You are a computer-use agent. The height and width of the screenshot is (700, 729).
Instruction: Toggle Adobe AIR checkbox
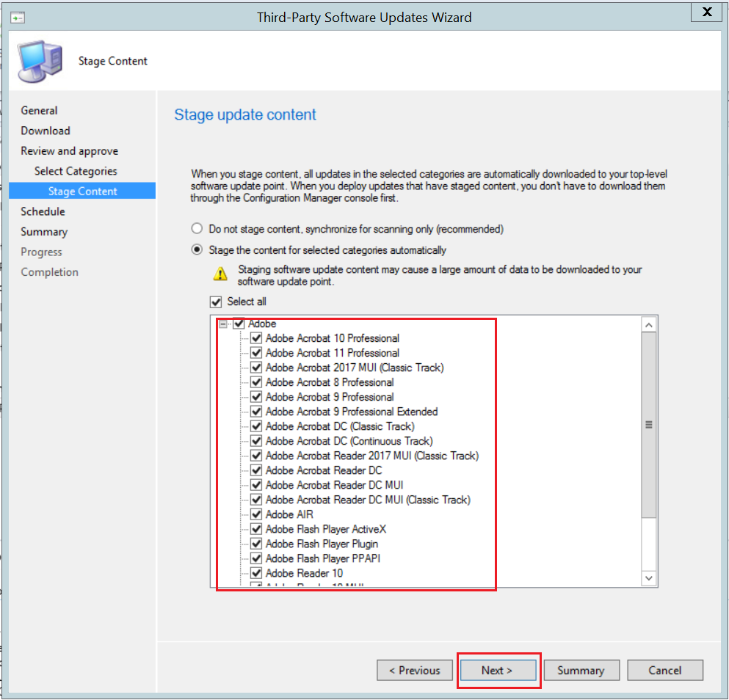tap(256, 514)
